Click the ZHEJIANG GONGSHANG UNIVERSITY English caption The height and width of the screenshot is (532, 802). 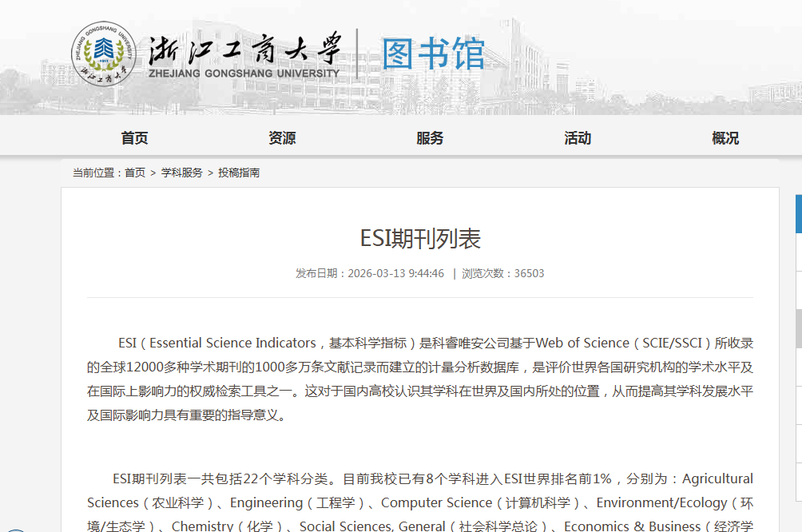pos(244,73)
